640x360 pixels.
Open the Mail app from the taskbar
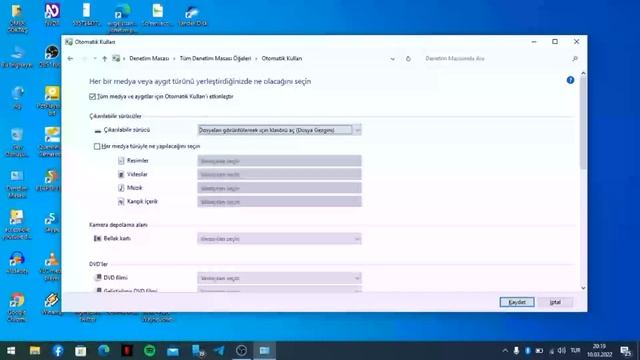pyautogui.click(x=173, y=351)
